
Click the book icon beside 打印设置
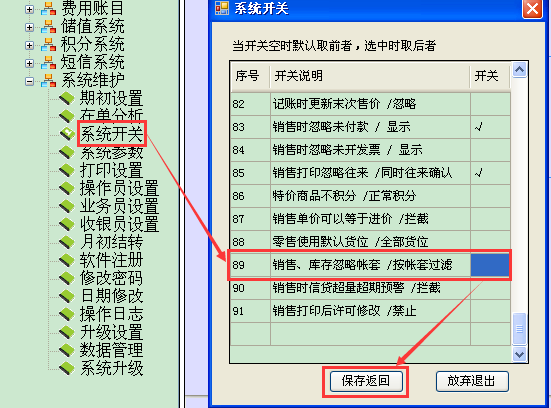tap(66, 170)
